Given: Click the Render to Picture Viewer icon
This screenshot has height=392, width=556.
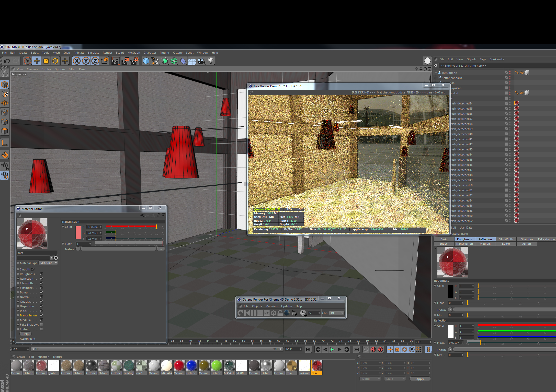Looking at the screenshot, I should coord(125,61).
